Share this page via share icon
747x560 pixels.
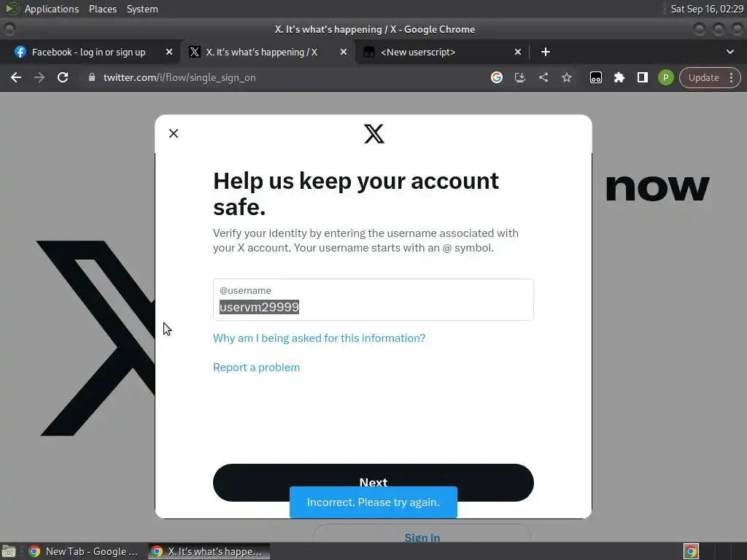click(x=543, y=77)
